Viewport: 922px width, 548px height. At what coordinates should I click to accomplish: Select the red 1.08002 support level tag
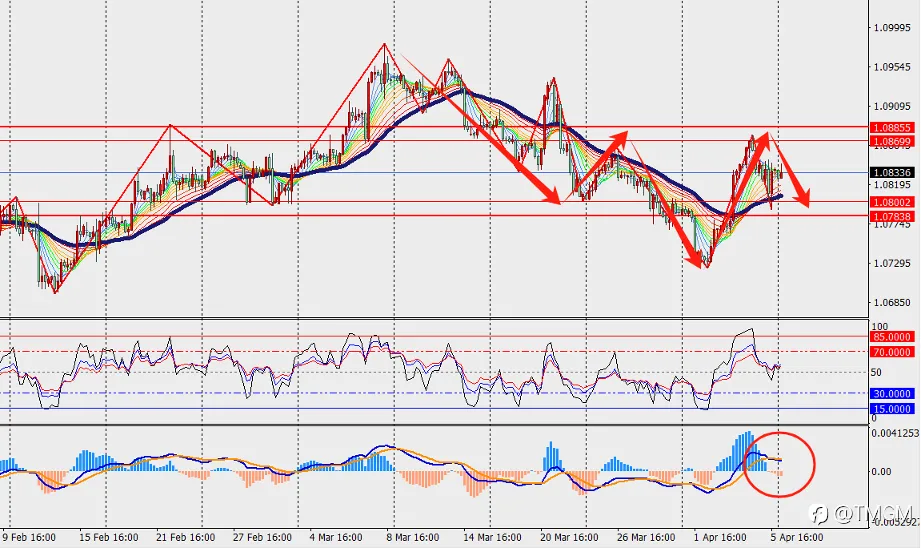tap(892, 202)
